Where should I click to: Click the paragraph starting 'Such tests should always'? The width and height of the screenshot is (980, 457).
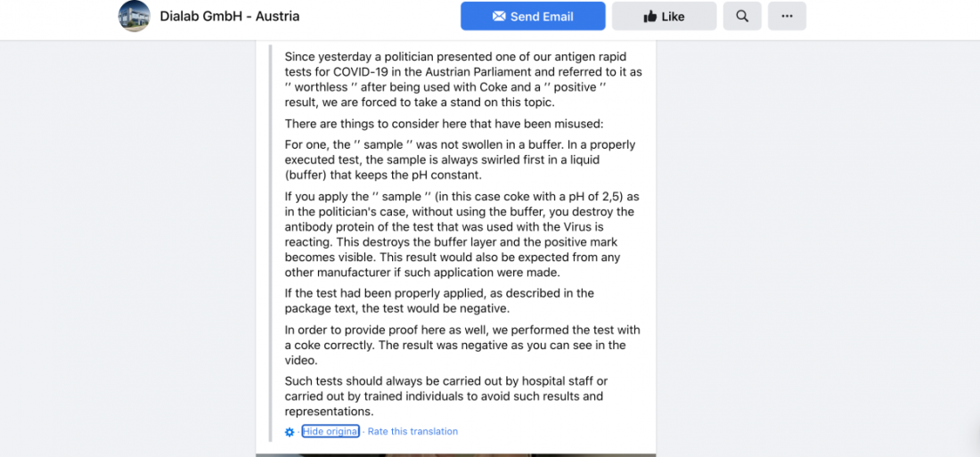coord(446,396)
